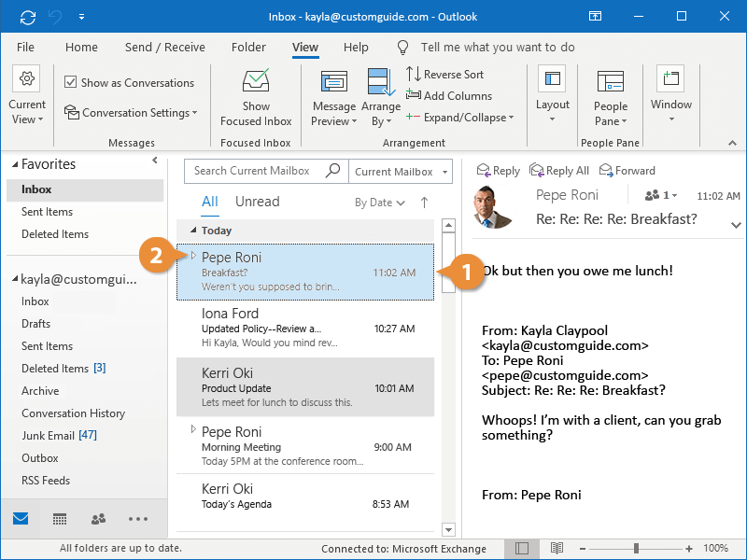The height and width of the screenshot is (560, 747).
Task: Click the Reverse Sort icon
Action: [x=414, y=75]
